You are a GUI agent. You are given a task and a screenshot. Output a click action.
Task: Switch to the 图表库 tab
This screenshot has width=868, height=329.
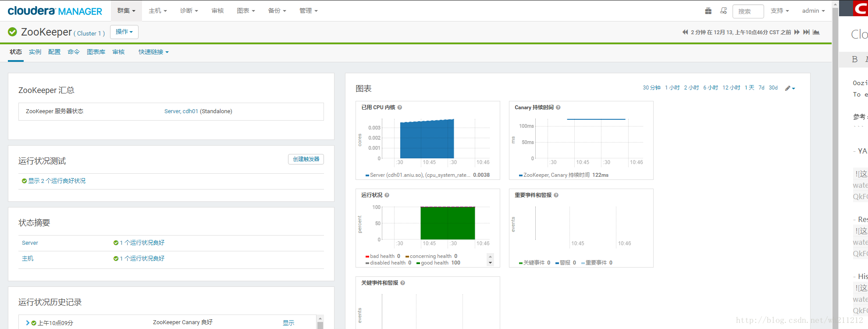coord(96,52)
